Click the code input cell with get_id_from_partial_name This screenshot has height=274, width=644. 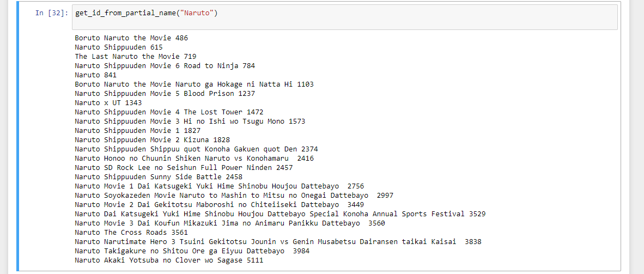coord(344,17)
